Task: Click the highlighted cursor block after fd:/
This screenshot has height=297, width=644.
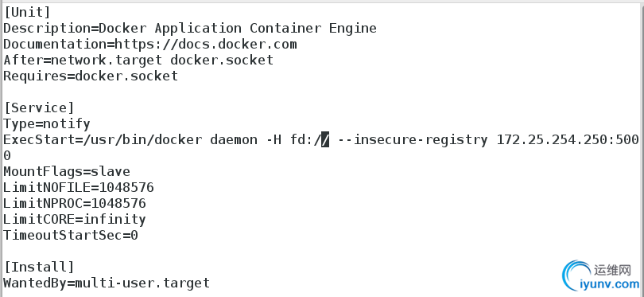Action: 325,140
